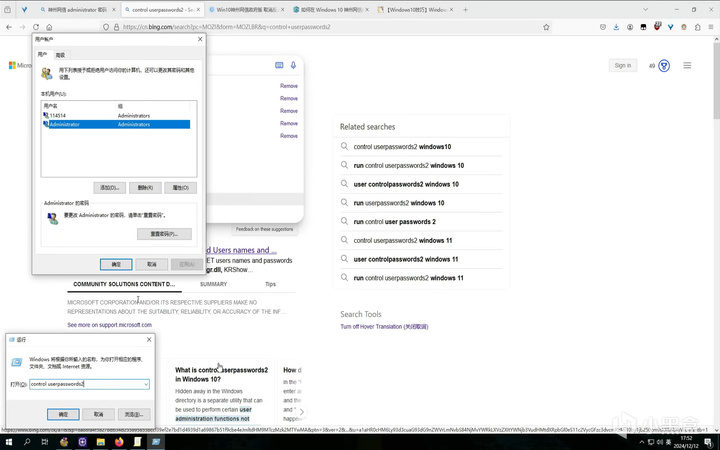Select the 用户 tab in User Accounts
The image size is (720, 450).
(42, 54)
